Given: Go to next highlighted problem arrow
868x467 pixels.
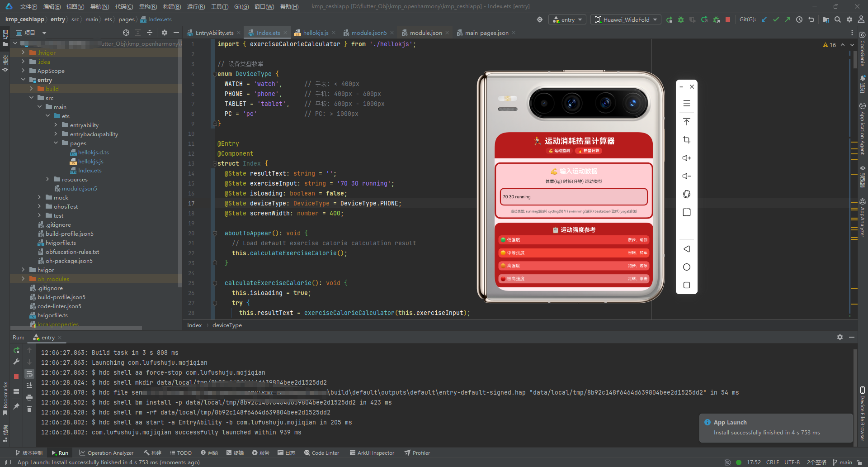Looking at the screenshot, I should coord(852,45).
